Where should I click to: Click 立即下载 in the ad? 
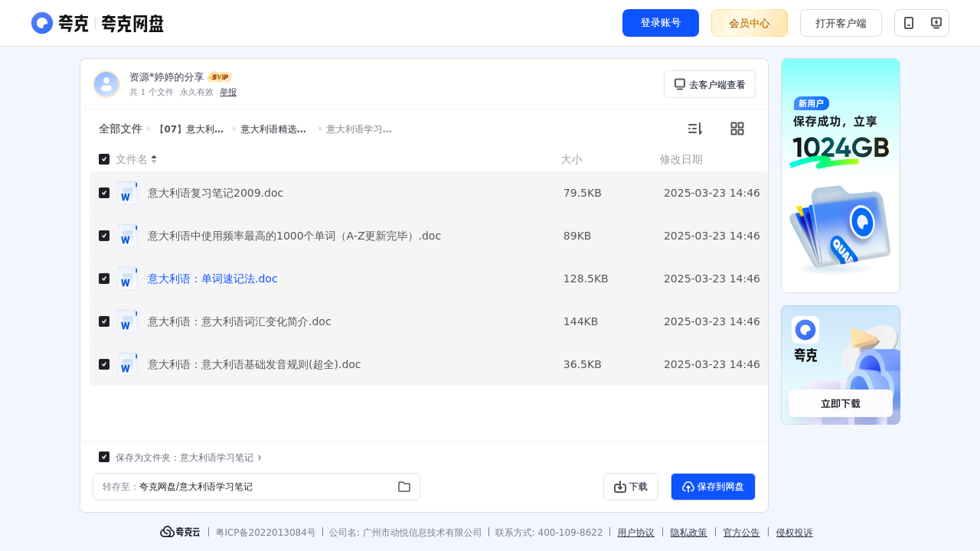point(841,403)
